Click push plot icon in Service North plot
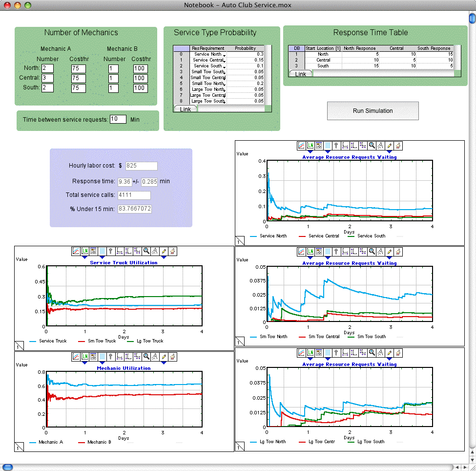 398,146
